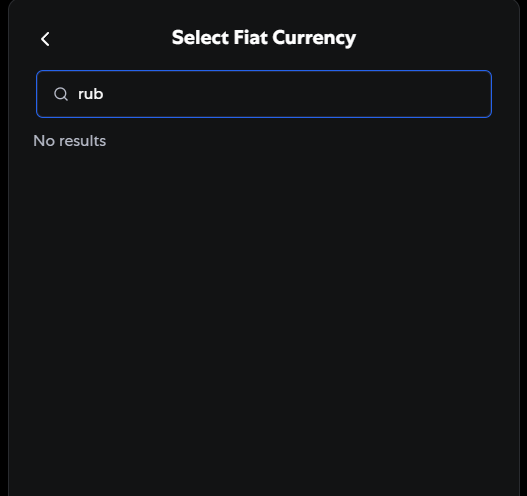This screenshot has height=496, width=527.
Task: Click the word "Currency" in the title
Action: [314, 38]
